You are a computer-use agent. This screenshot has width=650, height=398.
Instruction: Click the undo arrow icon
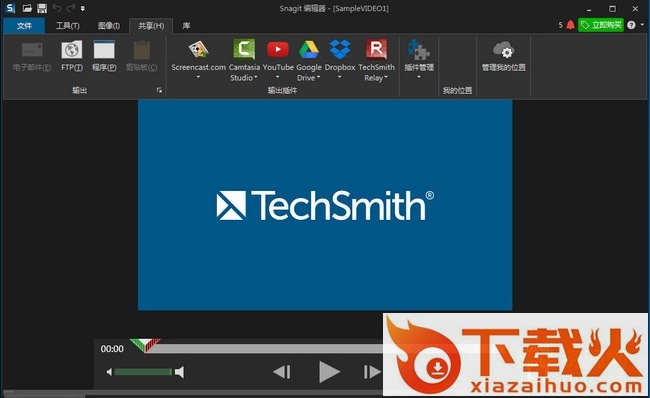pyautogui.click(x=57, y=8)
